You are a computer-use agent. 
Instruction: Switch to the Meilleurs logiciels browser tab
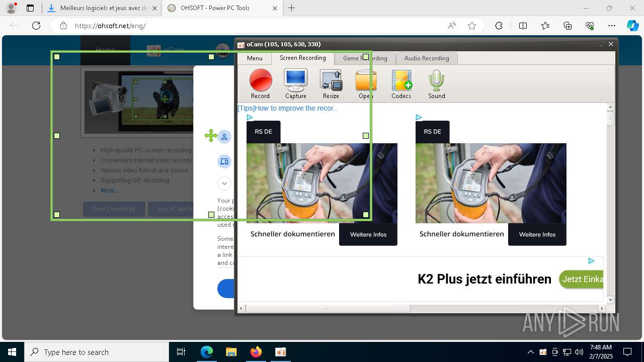(103, 8)
